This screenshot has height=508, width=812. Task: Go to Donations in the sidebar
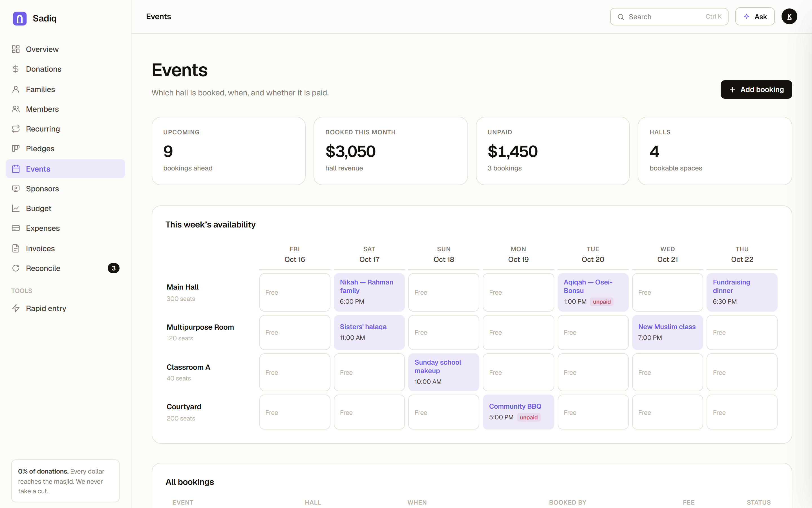[65, 69]
